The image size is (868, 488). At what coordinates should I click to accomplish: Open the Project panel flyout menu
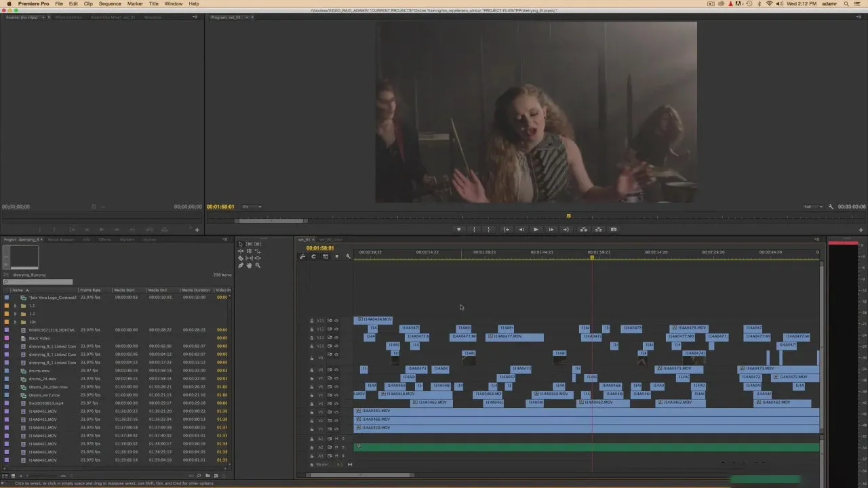click(224, 239)
